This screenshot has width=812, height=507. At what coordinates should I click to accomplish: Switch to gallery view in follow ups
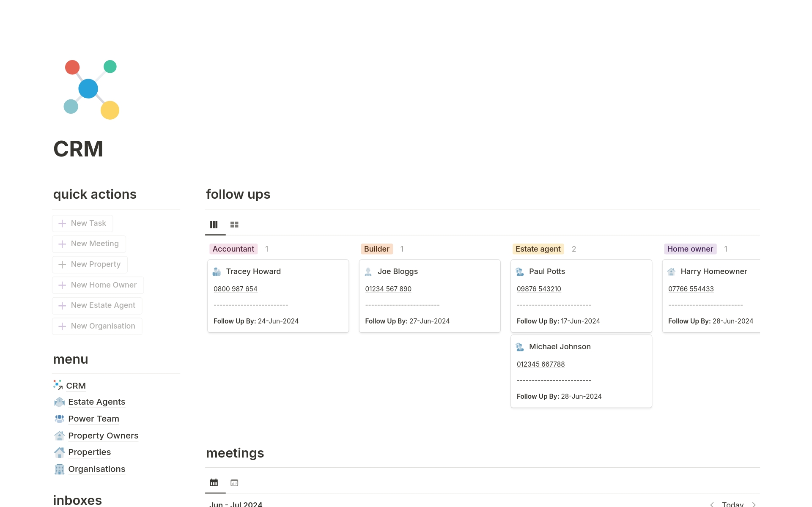click(234, 225)
